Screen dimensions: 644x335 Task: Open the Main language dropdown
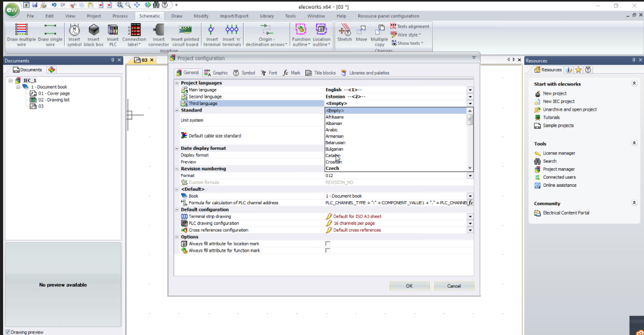point(470,90)
